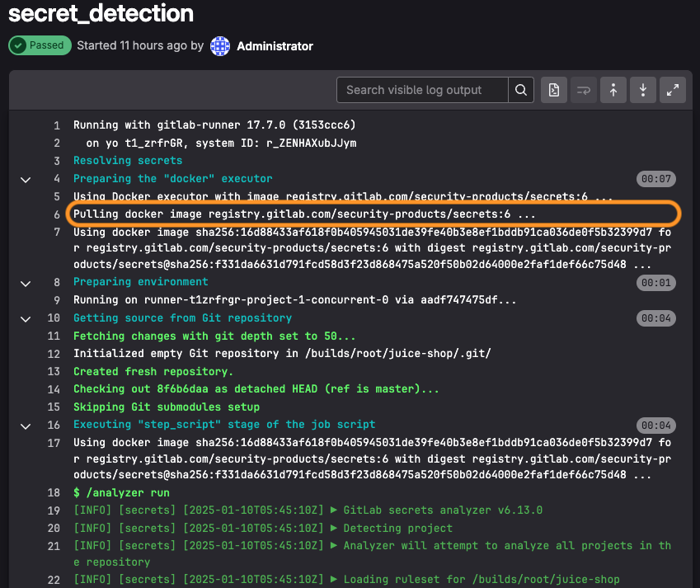The width and height of the screenshot is (700, 588).
Task: Click 'Checking out 8f6b6daa' log line
Action: [x=256, y=389]
